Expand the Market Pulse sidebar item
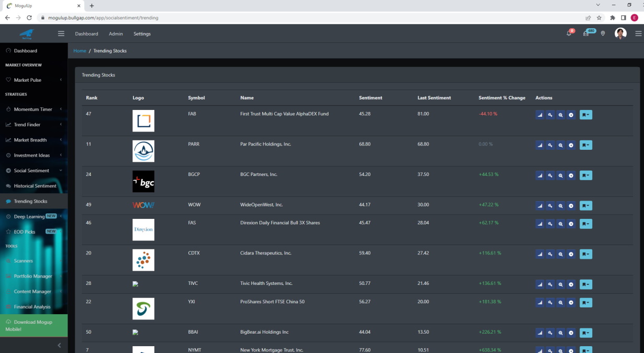 pyautogui.click(x=33, y=80)
